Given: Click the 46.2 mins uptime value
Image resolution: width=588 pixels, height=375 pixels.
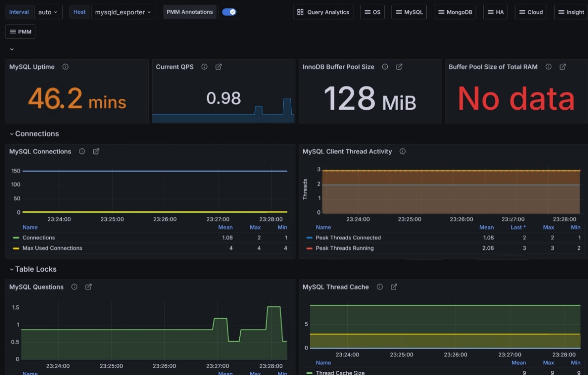Looking at the screenshot, I should tap(77, 98).
